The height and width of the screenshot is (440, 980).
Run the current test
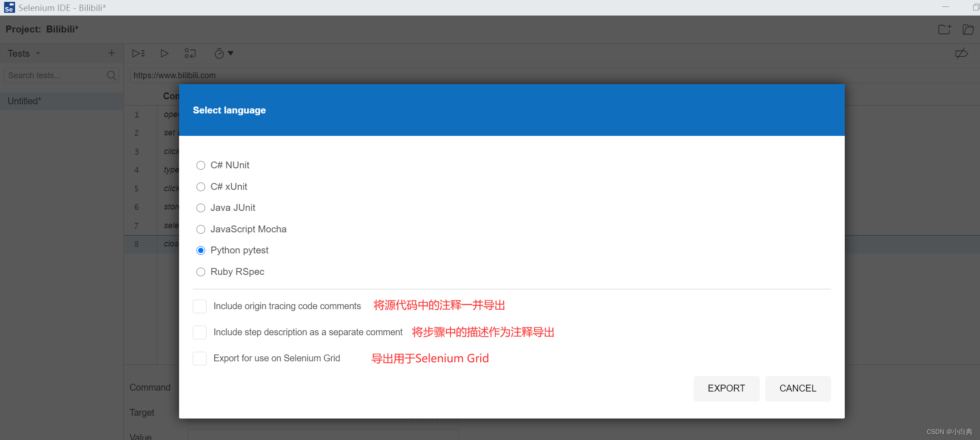tap(164, 53)
